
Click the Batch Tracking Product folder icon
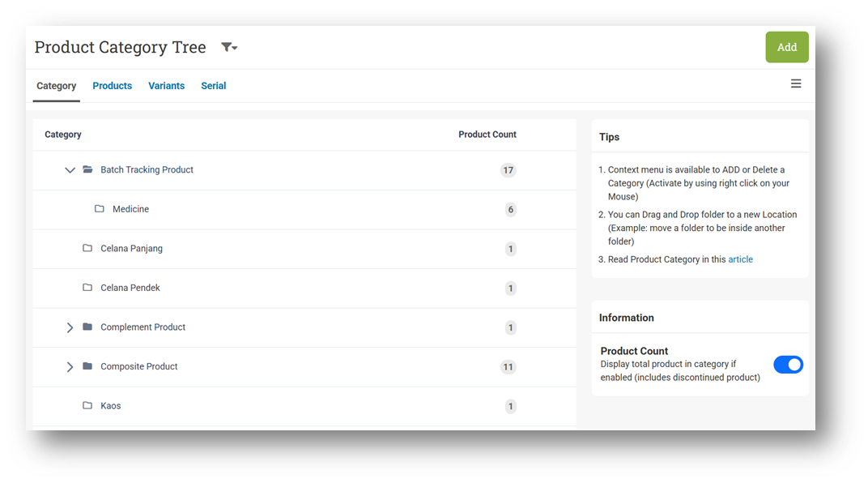[x=87, y=170]
